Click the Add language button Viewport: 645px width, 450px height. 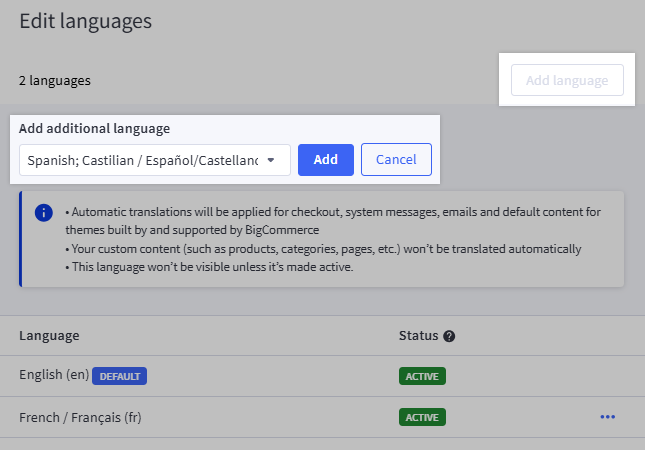[x=567, y=80]
